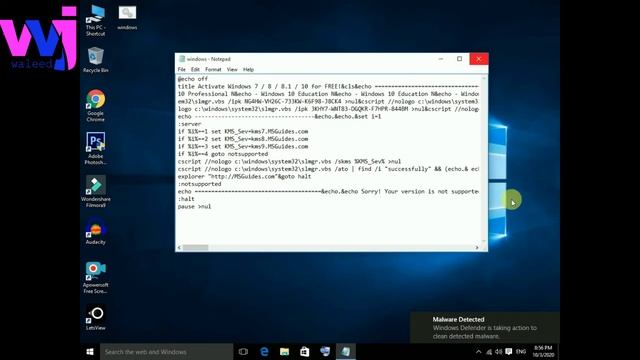Switch ENG input language indicator
This screenshot has width=640, height=360.
[x=521, y=351]
